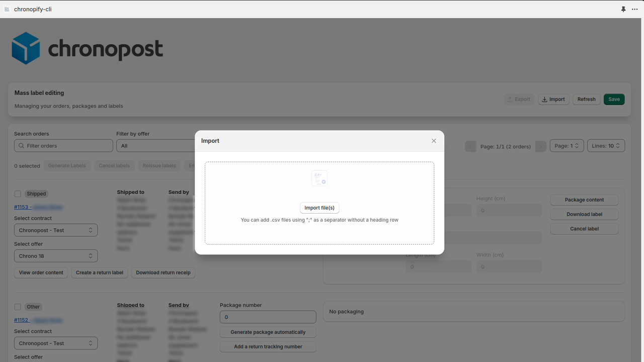Open Select contract dropdown for order #1152
644x362 pixels.
(x=56, y=343)
